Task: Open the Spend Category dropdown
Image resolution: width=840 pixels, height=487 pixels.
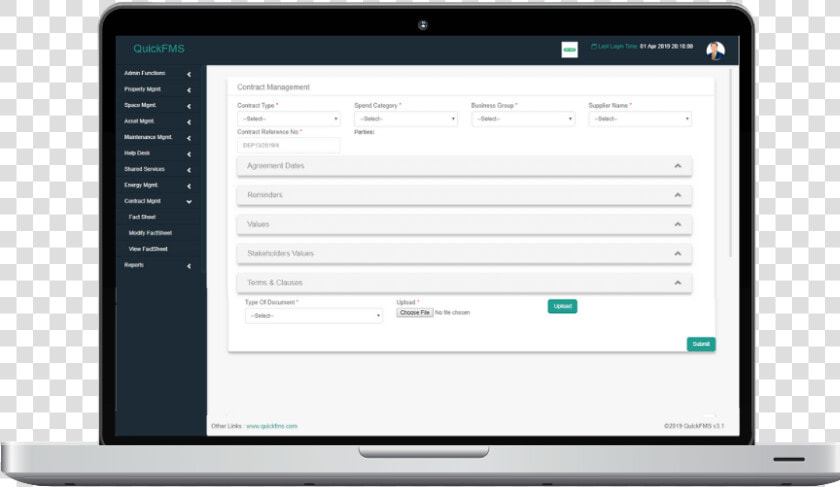Action: click(406, 119)
